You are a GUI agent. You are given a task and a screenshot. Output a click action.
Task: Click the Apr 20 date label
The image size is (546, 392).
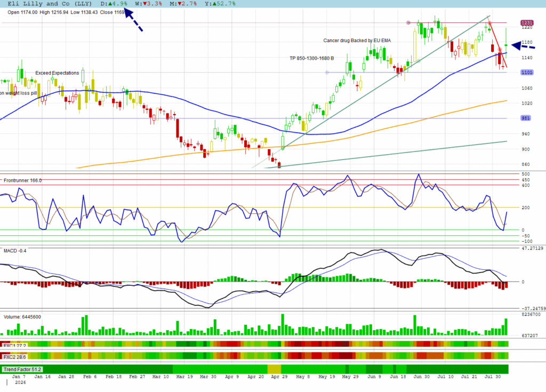255,377
